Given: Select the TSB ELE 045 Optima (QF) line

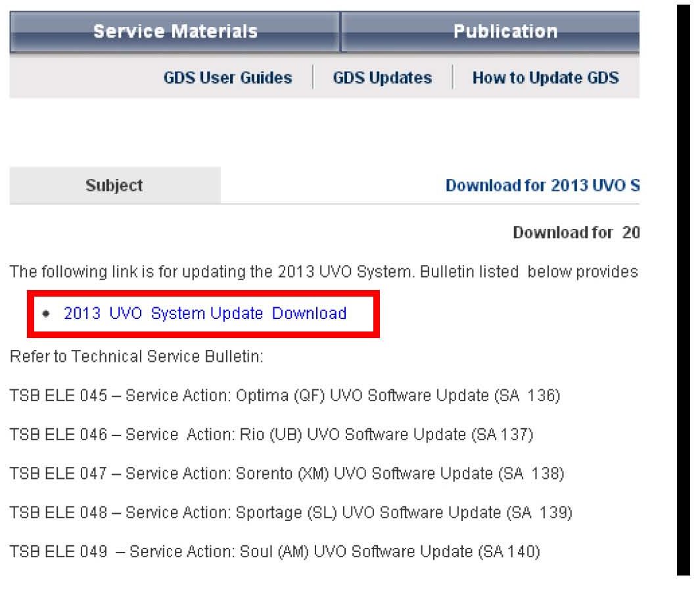Looking at the screenshot, I should click(x=285, y=396).
